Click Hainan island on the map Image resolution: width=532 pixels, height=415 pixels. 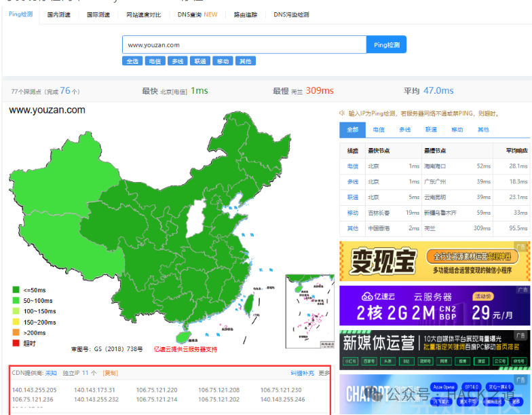183,337
